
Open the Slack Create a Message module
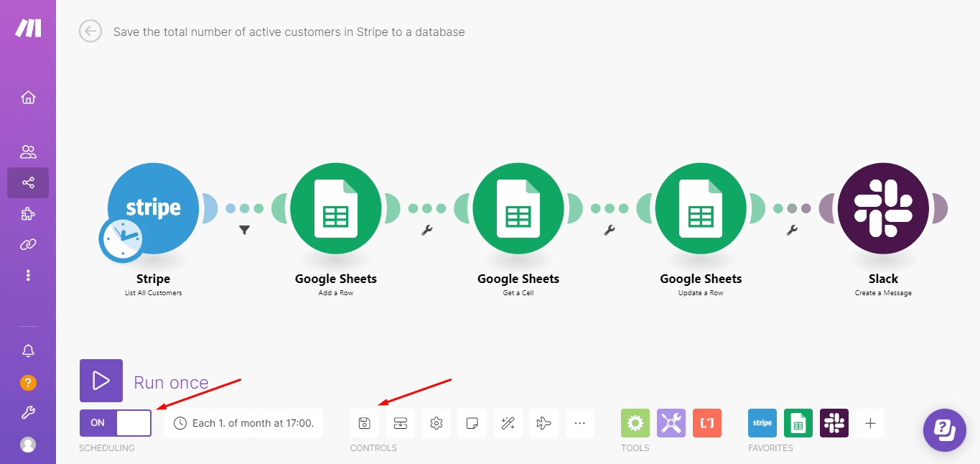point(882,208)
